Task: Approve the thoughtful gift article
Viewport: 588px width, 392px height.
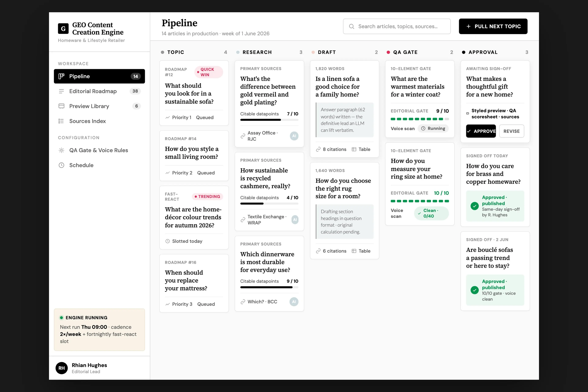Action: point(481,131)
